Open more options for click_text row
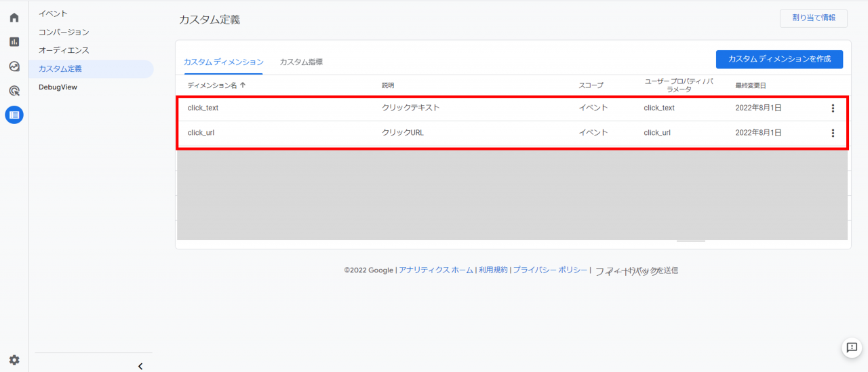The height and width of the screenshot is (372, 868). pyautogui.click(x=833, y=108)
